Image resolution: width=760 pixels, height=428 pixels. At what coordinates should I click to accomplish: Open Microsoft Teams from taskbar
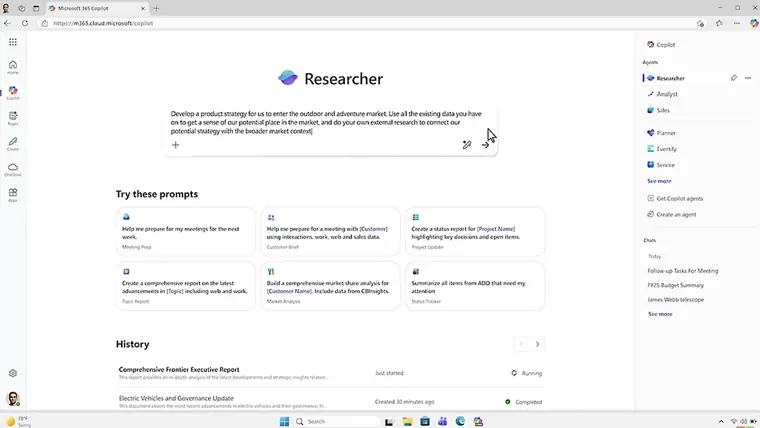443,421
